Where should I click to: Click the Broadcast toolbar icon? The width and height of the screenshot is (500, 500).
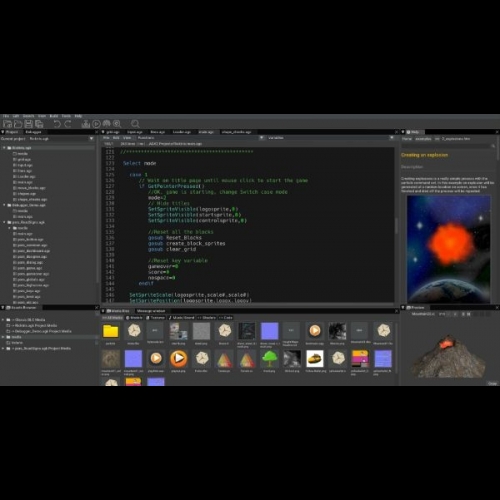pyautogui.click(x=107, y=124)
